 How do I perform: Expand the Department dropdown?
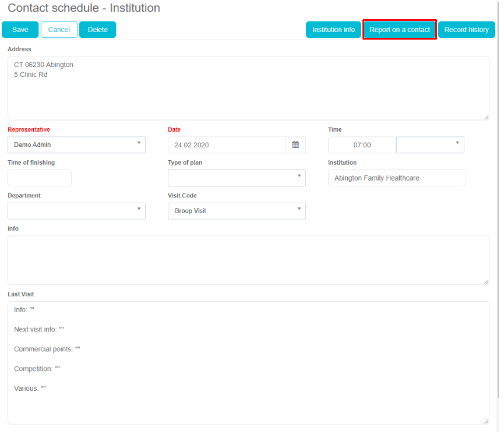76,211
